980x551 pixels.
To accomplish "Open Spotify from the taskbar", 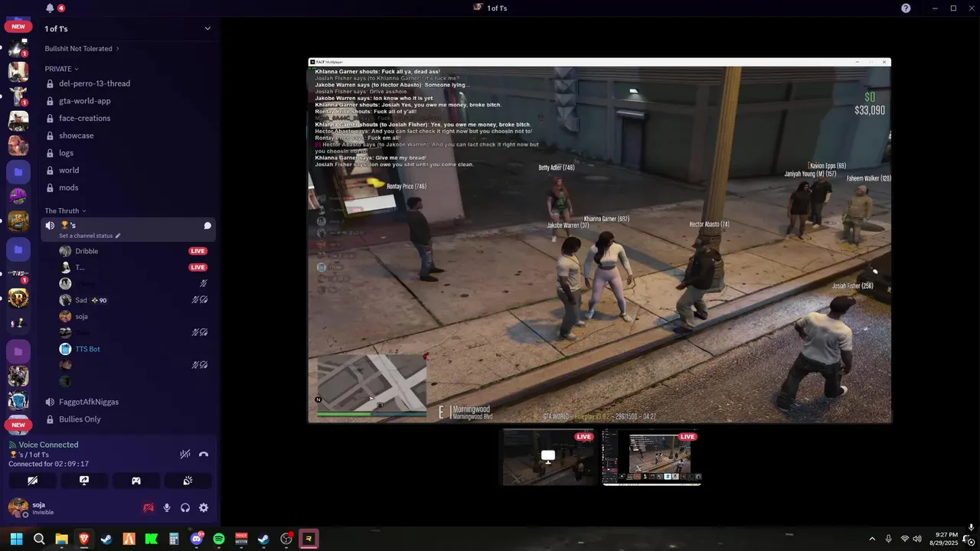I will (219, 539).
